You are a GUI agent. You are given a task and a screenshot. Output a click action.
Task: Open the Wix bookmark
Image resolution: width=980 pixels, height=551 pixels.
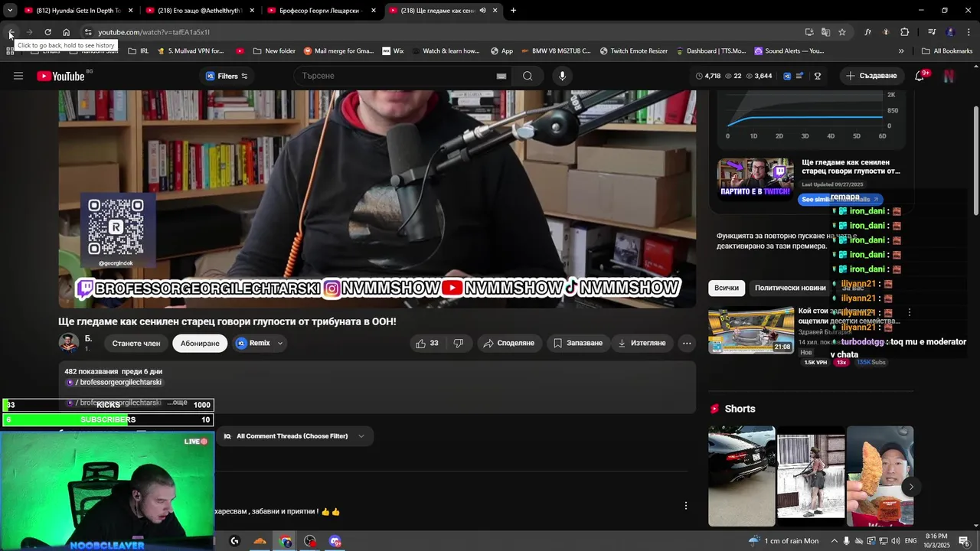tap(393, 51)
